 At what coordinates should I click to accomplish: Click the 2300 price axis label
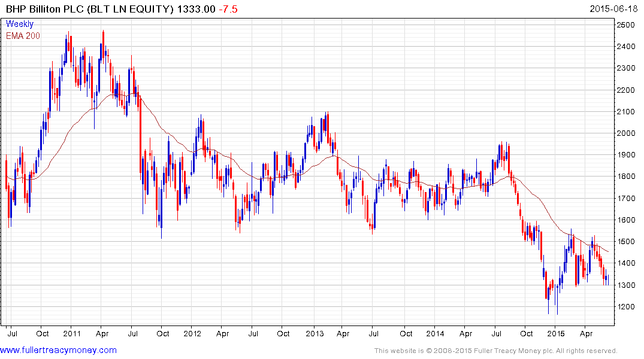pos(626,68)
